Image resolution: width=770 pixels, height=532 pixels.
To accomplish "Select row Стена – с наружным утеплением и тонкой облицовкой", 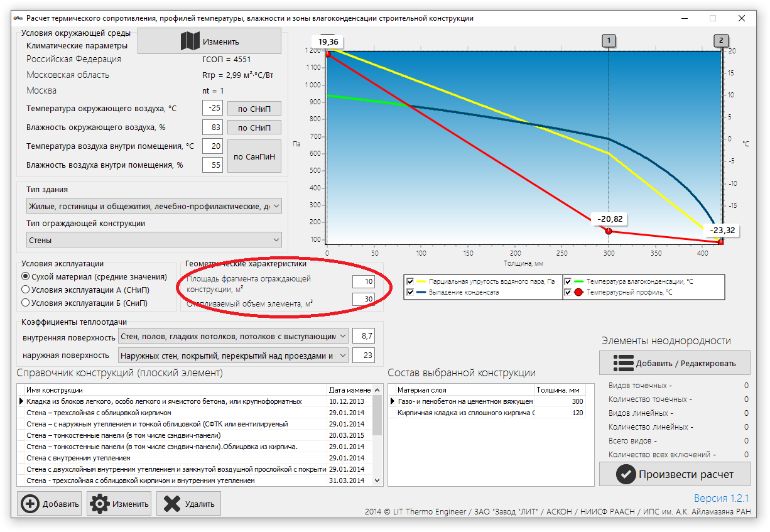I will [195, 424].
